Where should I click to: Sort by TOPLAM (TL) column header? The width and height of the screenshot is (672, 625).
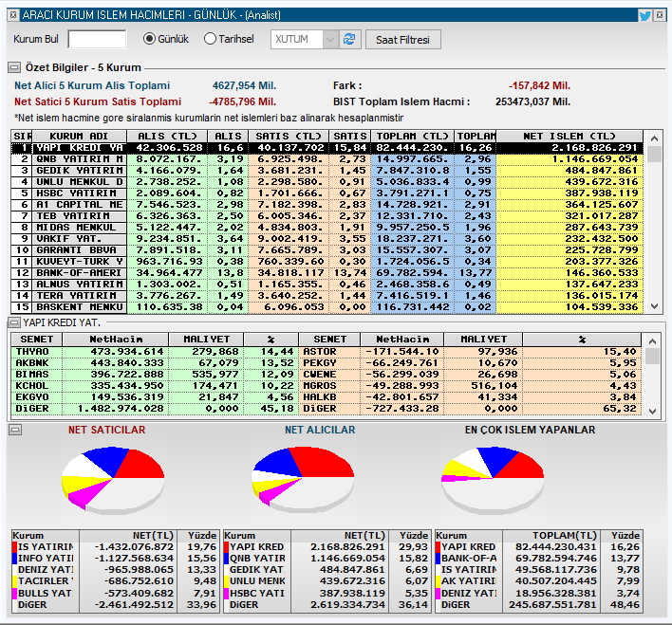(x=412, y=137)
